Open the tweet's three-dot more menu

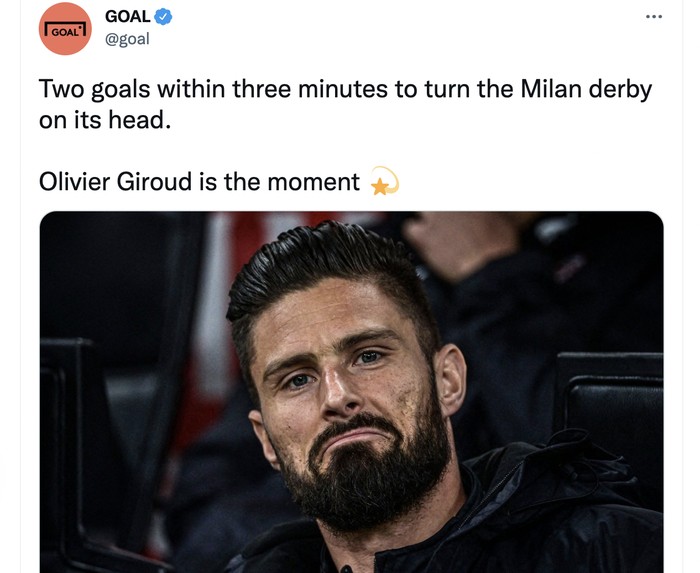(654, 17)
